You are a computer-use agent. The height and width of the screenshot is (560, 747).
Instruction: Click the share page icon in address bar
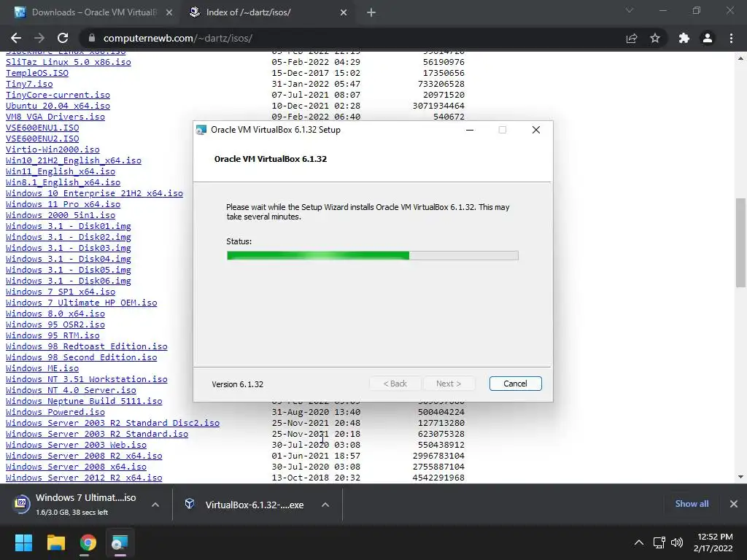(632, 38)
